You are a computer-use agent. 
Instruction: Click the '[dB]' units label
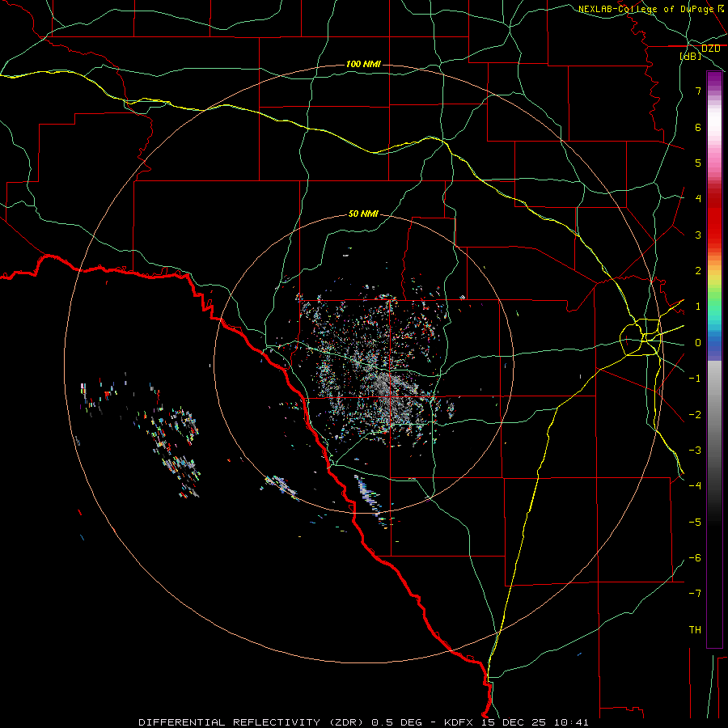click(x=691, y=56)
